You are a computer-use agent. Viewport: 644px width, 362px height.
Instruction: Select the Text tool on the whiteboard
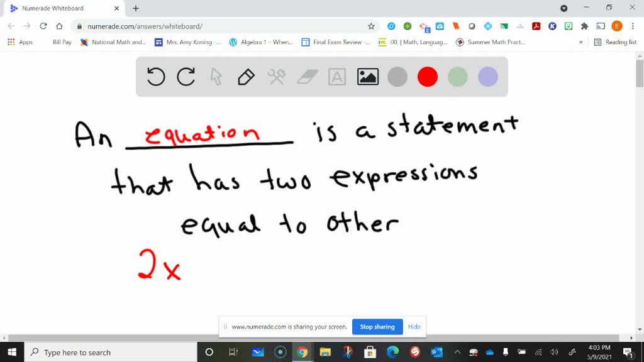click(x=337, y=77)
